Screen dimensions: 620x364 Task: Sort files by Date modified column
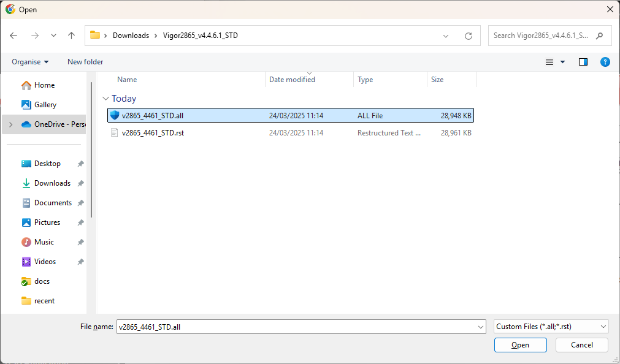point(292,80)
